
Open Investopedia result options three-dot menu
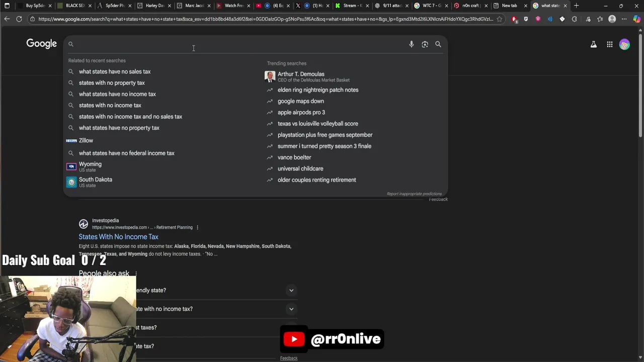[197, 227]
